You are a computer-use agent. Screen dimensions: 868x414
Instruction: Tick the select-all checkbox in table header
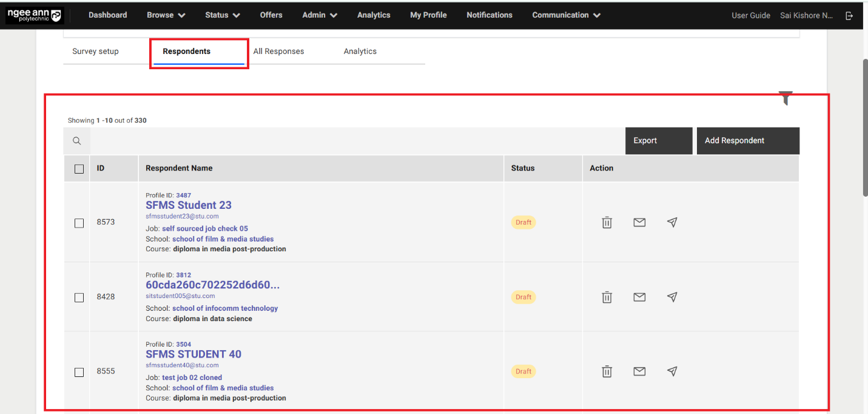click(x=79, y=169)
